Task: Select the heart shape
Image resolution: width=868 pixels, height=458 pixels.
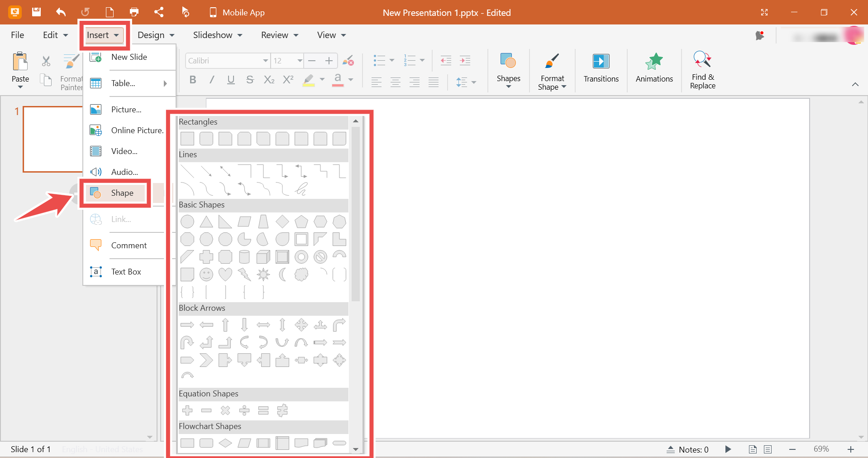Action: click(x=225, y=274)
